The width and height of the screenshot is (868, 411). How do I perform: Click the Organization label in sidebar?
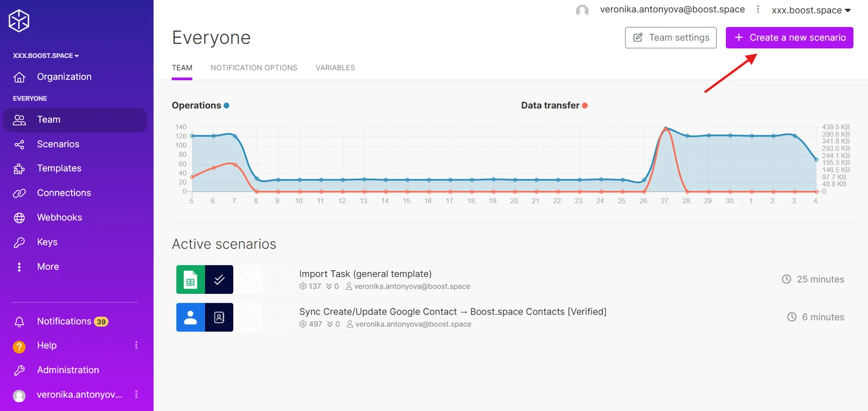click(64, 77)
